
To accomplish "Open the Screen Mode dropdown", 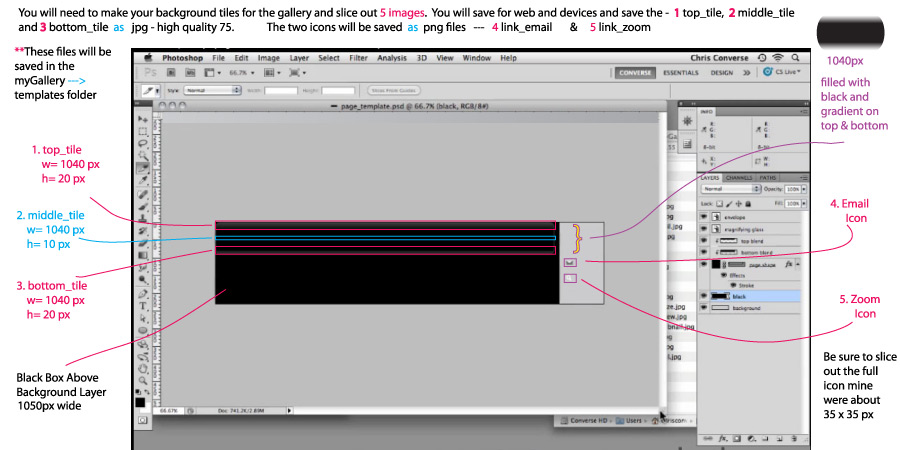I will click(297, 73).
